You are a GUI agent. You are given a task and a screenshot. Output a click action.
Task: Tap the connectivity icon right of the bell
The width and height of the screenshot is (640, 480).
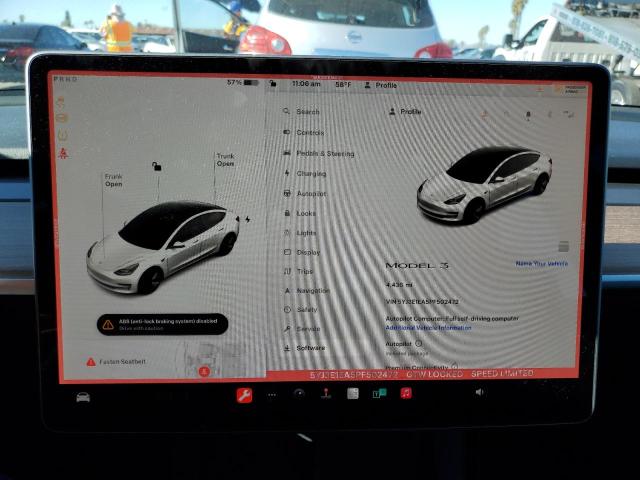549,115
